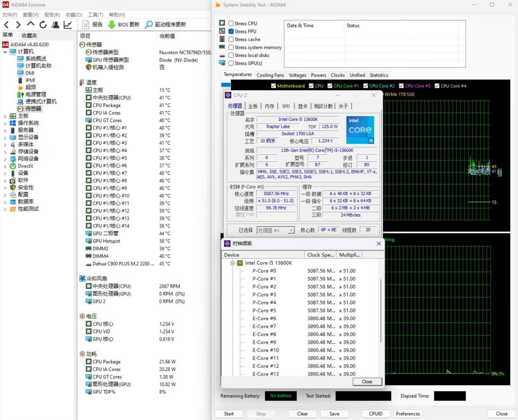The image size is (518, 420).
Task: Expand the 显示设备 tree node
Action: pos(5,137)
